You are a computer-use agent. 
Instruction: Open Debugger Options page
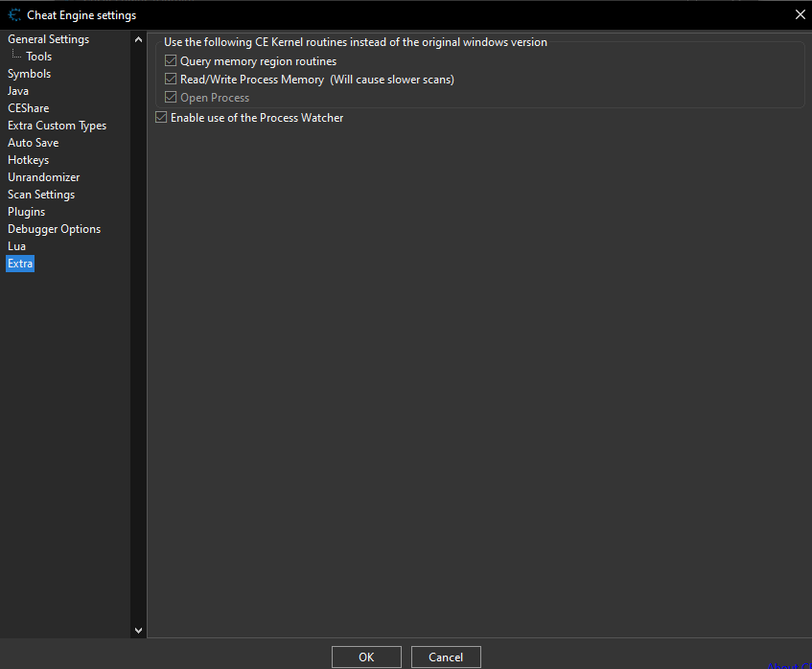[54, 229]
